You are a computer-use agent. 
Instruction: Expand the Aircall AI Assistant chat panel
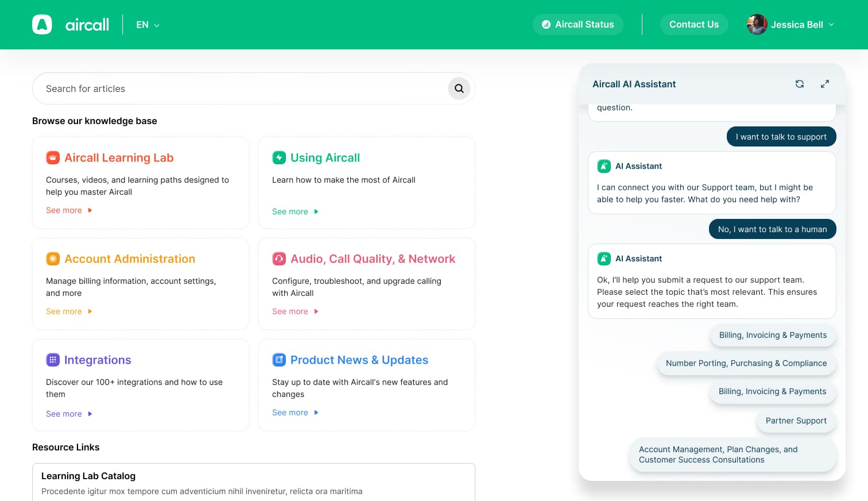[825, 84]
